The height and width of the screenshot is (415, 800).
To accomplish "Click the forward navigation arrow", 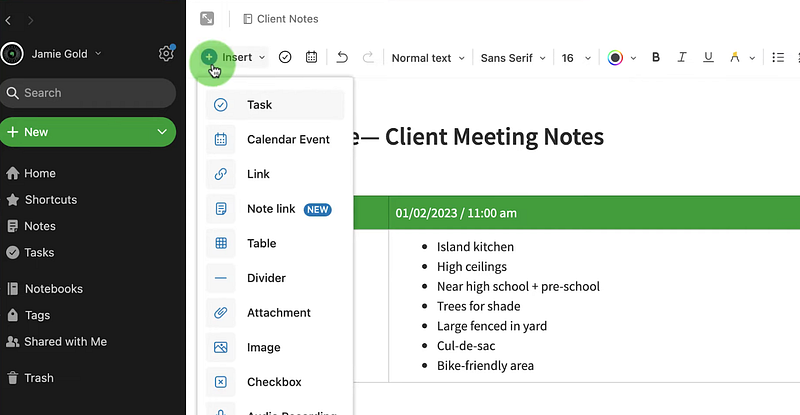I will tap(31, 20).
